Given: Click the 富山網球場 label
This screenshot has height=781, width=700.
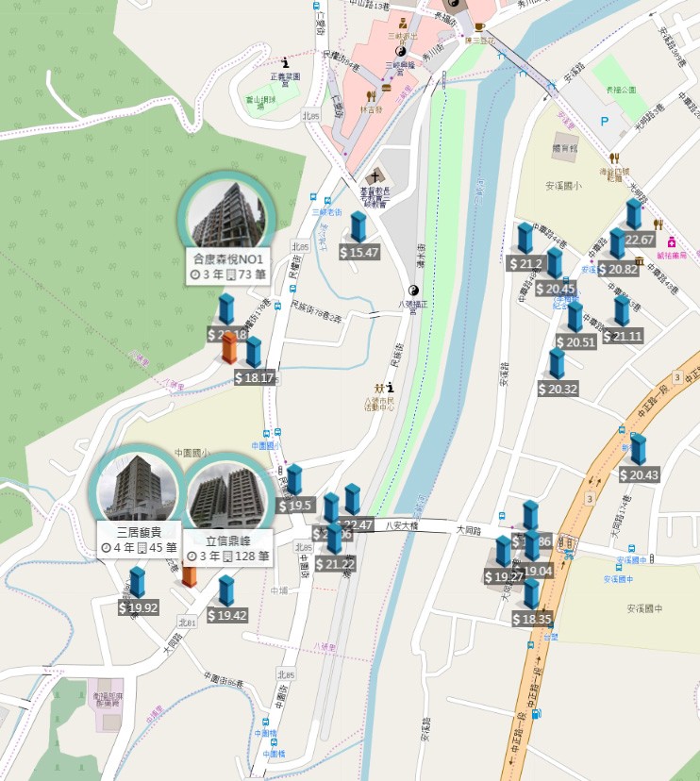Looking at the screenshot, I should [260, 102].
